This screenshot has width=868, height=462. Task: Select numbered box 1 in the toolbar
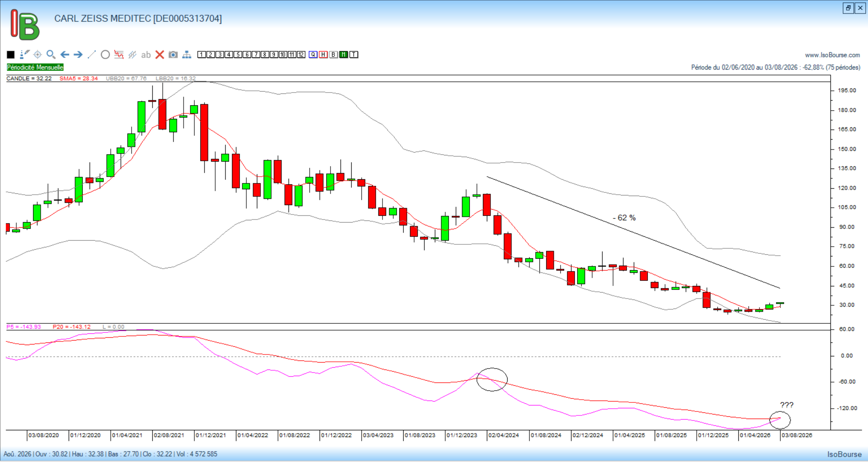click(x=202, y=55)
